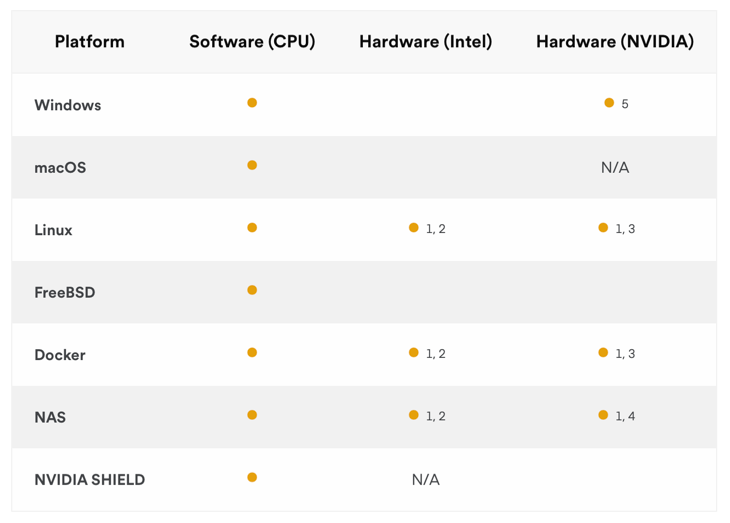This screenshot has width=730, height=523.
Task: Click the NVIDIA SHIELD Software (CPU) dot
Action: pyautogui.click(x=252, y=477)
